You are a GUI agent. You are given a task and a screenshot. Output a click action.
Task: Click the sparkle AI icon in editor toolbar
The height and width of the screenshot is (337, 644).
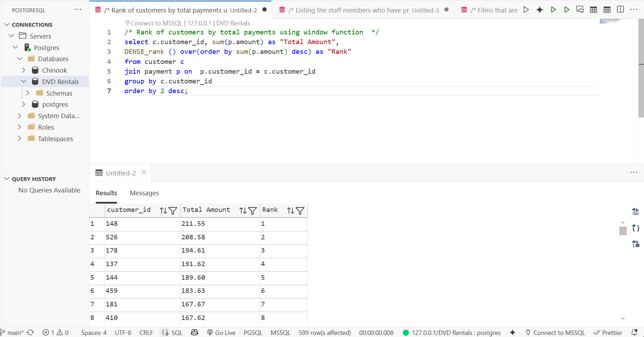[540, 10]
